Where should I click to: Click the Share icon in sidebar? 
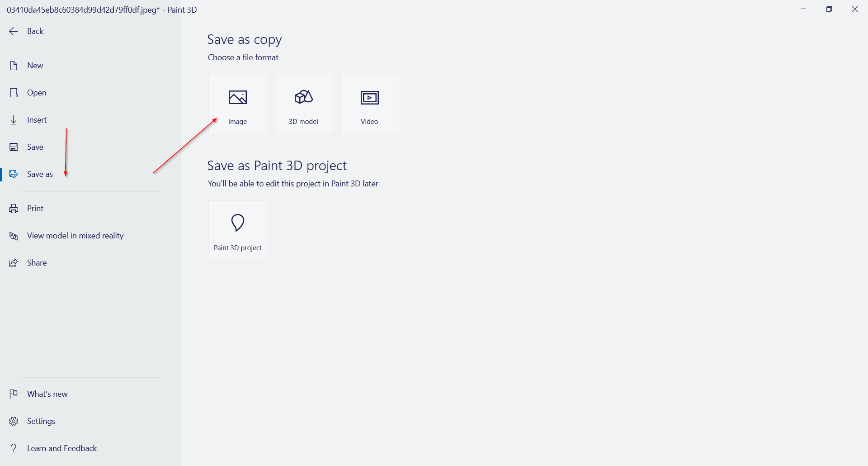14,263
